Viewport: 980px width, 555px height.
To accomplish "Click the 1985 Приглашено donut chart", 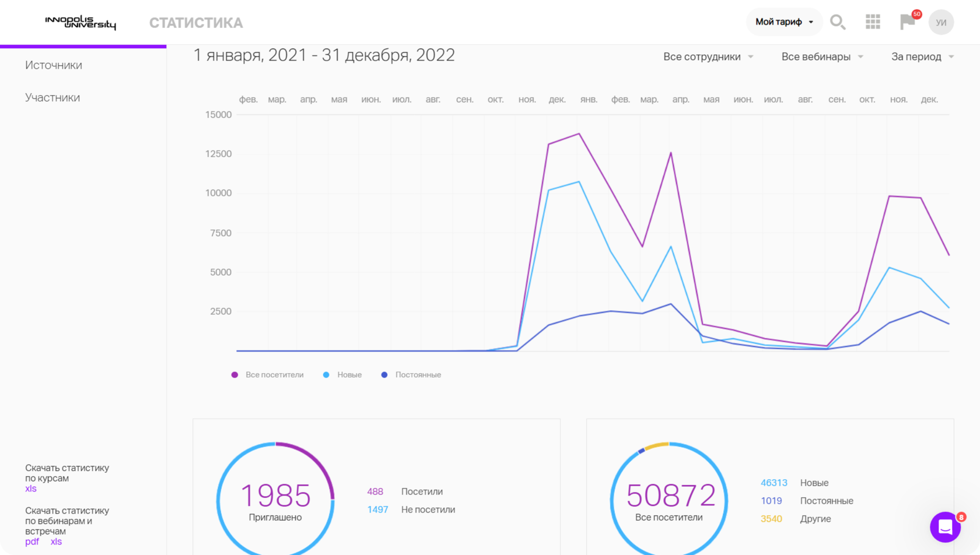I will [275, 499].
